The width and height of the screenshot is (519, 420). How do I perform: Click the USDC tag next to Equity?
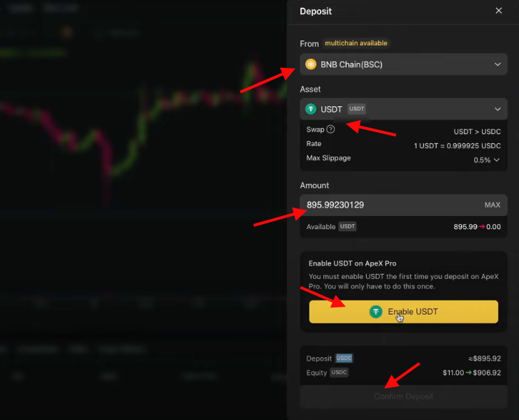click(339, 372)
